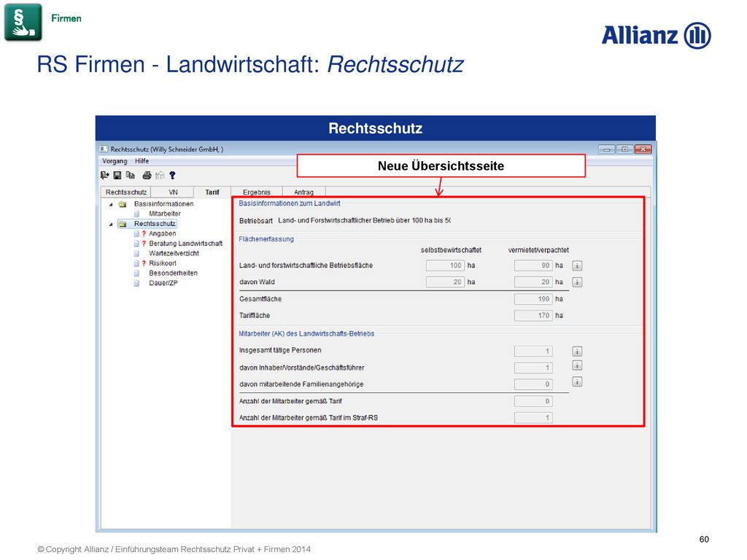This screenshot has width=747, height=560.
Task: Click the davon mitarbeitende Familienangehörige field
Action: [533, 384]
